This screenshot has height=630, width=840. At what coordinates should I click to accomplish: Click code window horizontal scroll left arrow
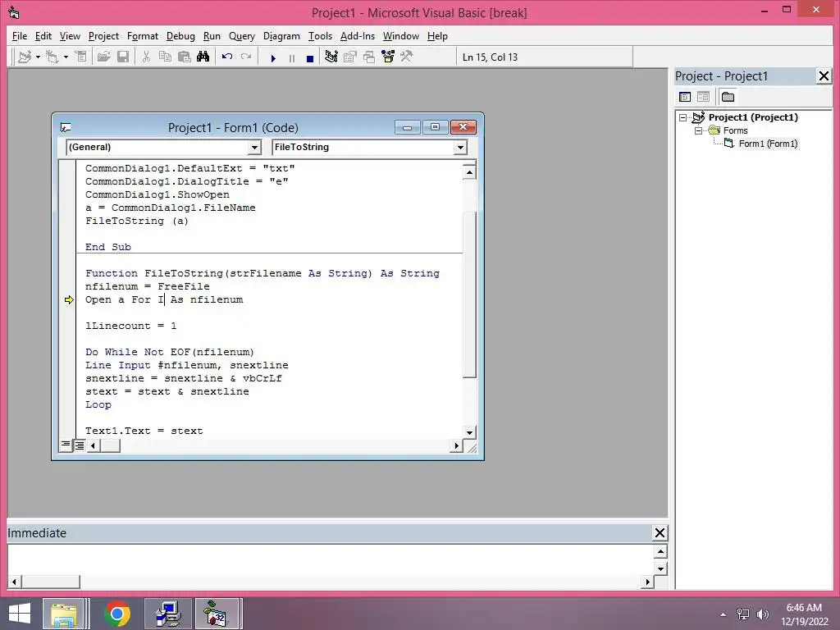point(94,445)
